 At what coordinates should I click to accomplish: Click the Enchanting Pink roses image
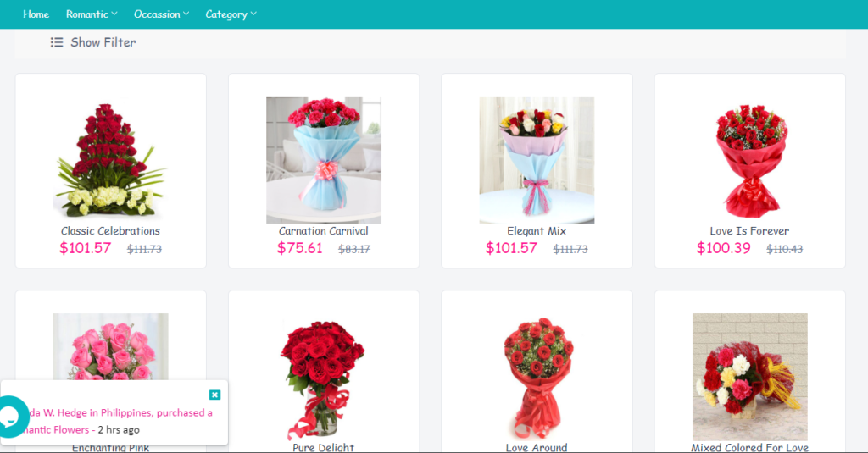pyautogui.click(x=111, y=347)
